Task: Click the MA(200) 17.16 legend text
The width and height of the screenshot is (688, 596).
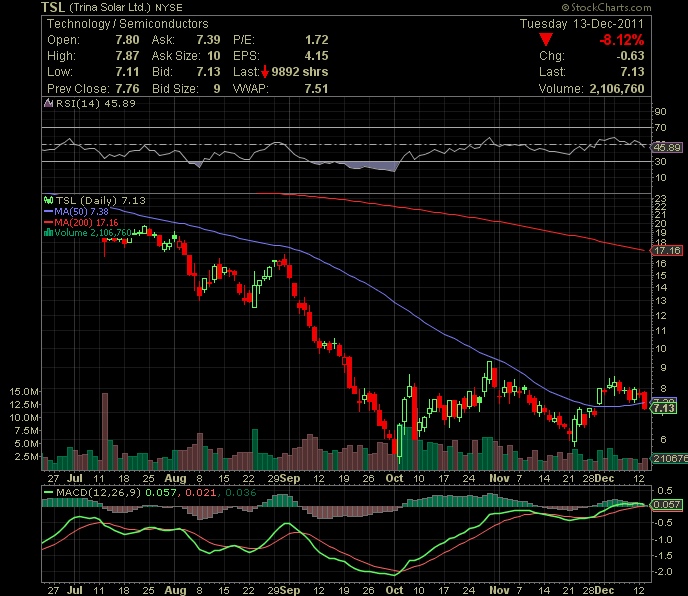Action: [86, 223]
